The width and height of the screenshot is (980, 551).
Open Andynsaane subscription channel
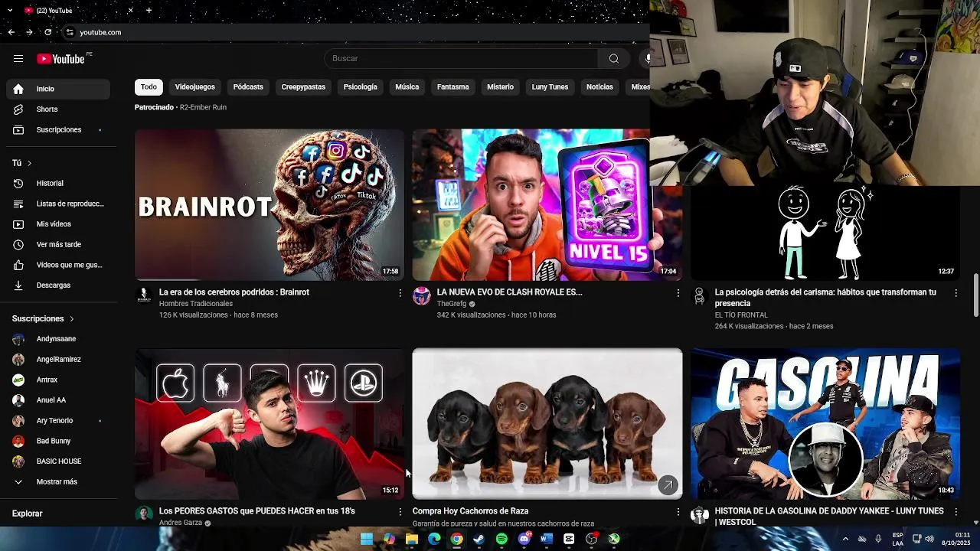[58, 339]
